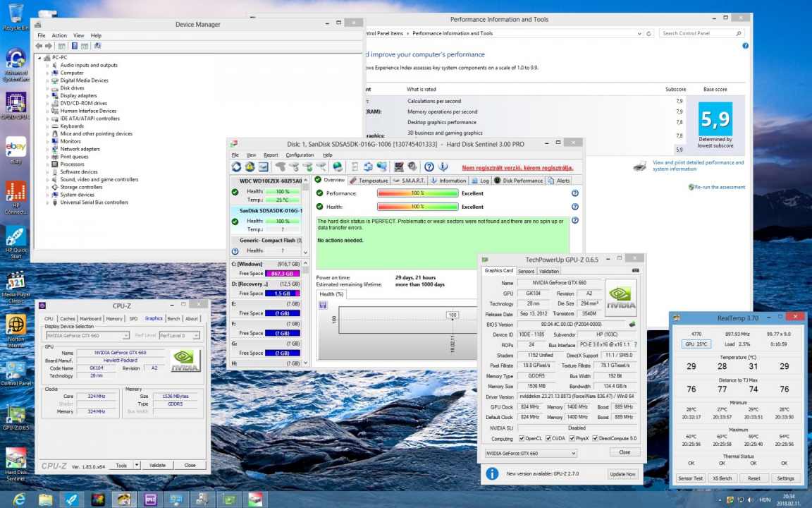Viewport: 812px width, 508px height.
Task: Click the Validate button in CPU-Z
Action: [x=157, y=466]
